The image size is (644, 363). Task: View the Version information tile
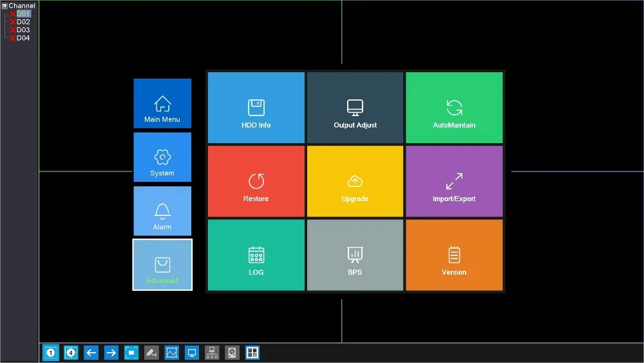(x=454, y=255)
